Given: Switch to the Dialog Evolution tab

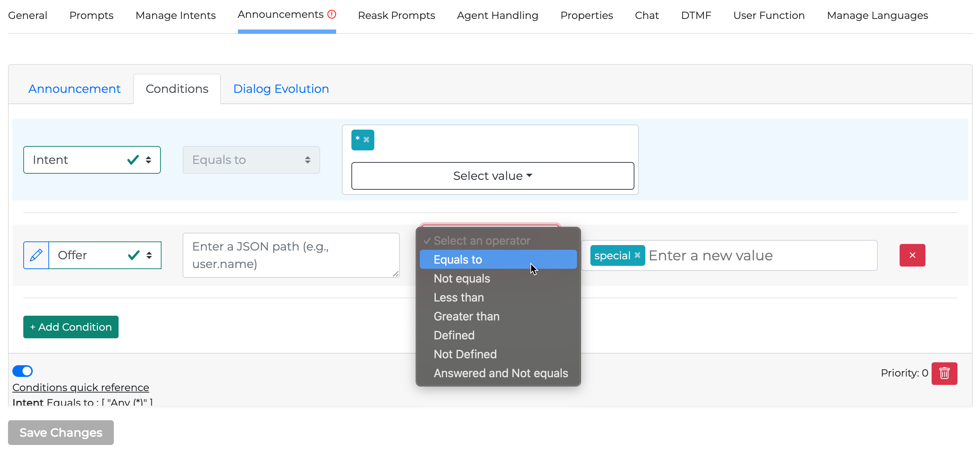Looking at the screenshot, I should 281,89.
